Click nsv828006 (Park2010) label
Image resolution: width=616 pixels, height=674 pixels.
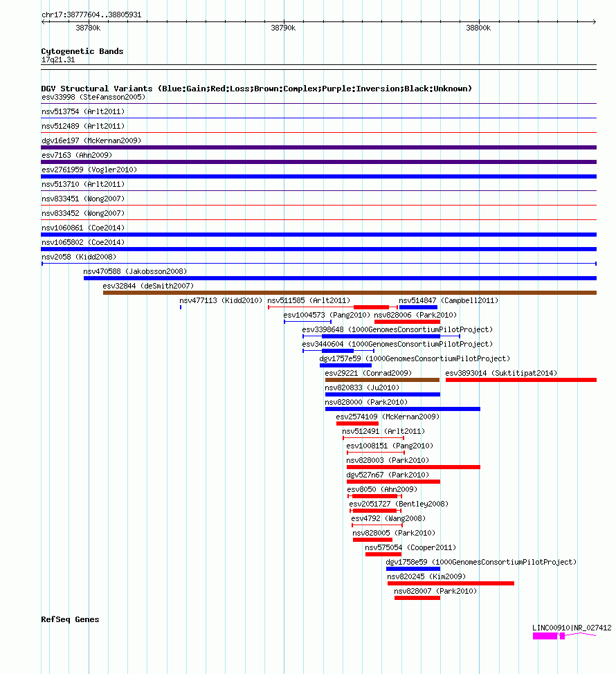click(415, 315)
